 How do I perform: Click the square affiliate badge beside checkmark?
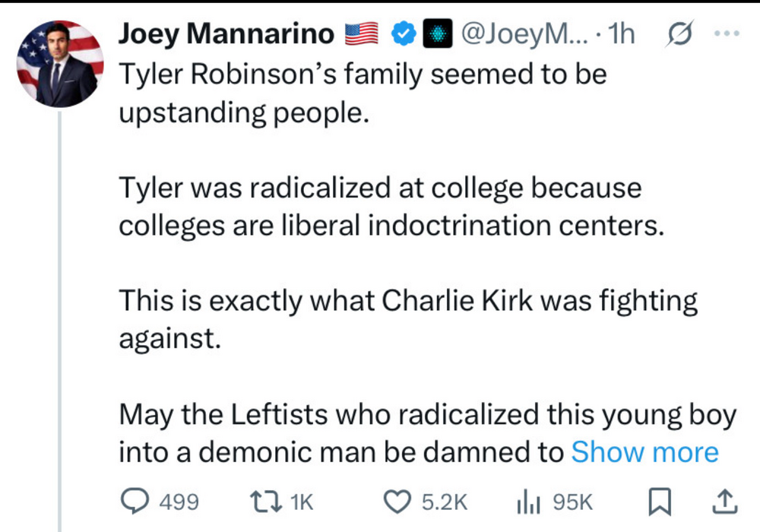(x=438, y=34)
